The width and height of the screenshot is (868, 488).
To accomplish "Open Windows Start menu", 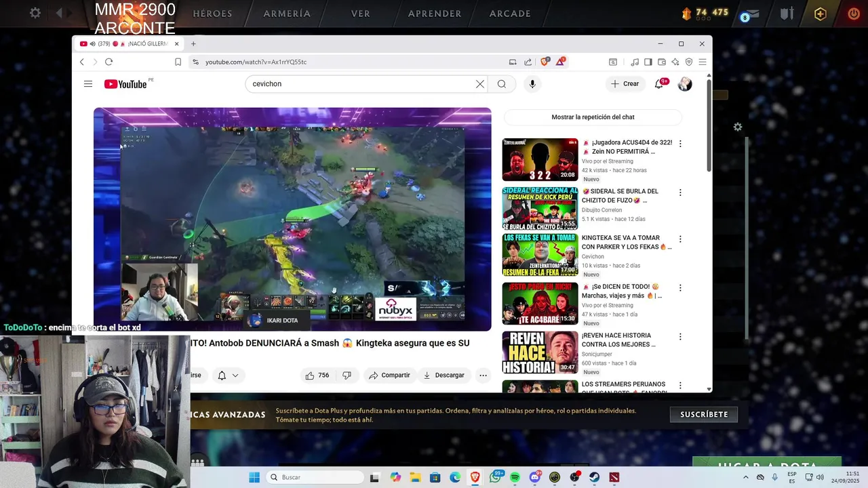I will [254, 477].
